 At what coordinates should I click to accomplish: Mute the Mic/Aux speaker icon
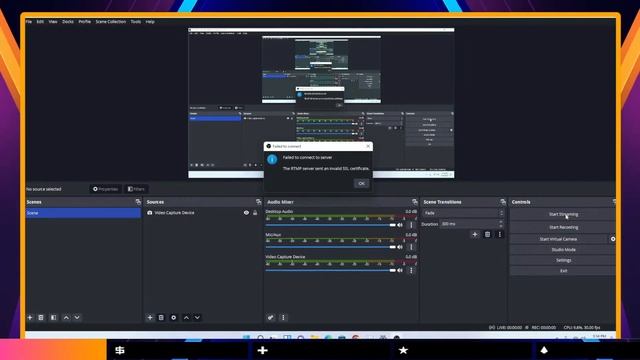400,247
